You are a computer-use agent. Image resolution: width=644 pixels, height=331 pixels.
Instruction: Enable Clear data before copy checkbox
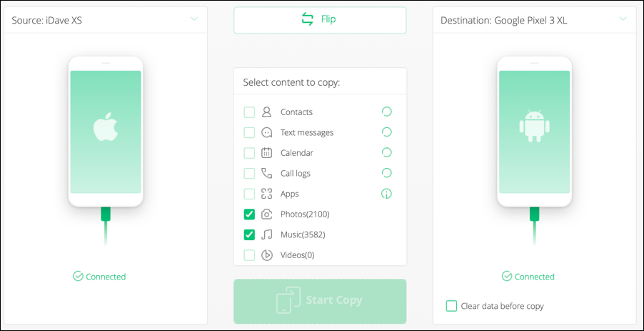click(x=451, y=306)
